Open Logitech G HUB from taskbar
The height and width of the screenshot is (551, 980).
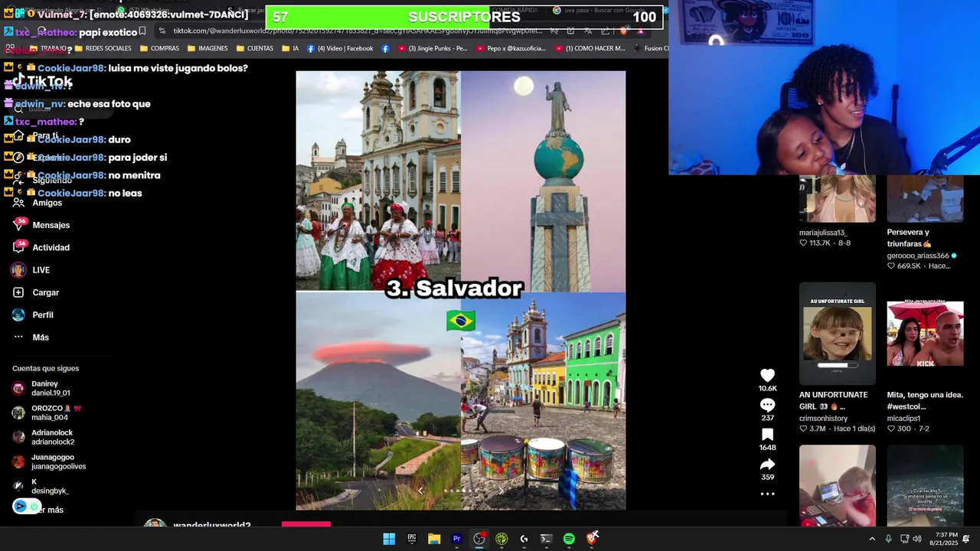(x=524, y=539)
